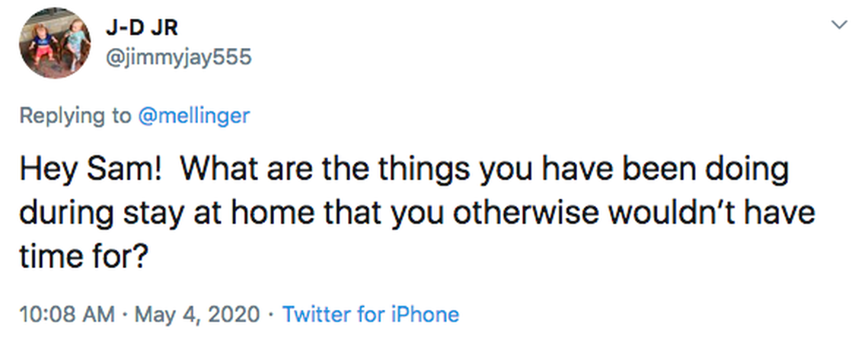This screenshot has width=868, height=338.
Task: Click the 10:08 AM timestamp
Action: [66, 314]
